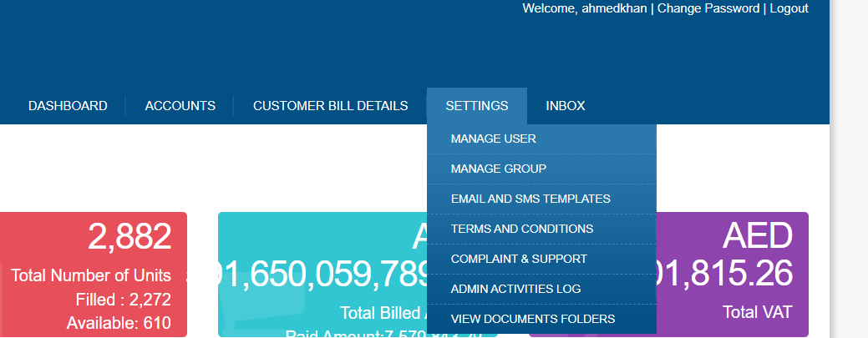View the Admin Activities Log
868x338 pixels.
tap(515, 289)
